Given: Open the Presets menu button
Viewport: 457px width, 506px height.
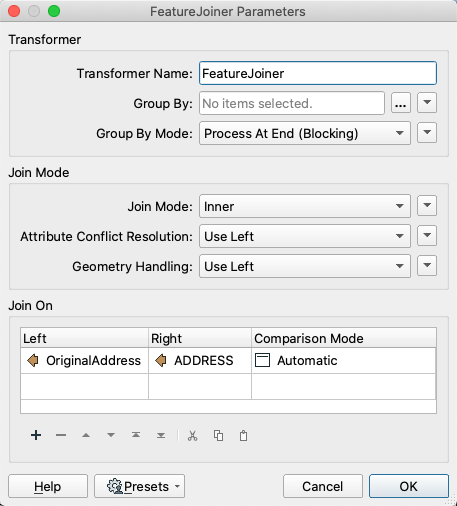Looking at the screenshot, I should 139,486.
